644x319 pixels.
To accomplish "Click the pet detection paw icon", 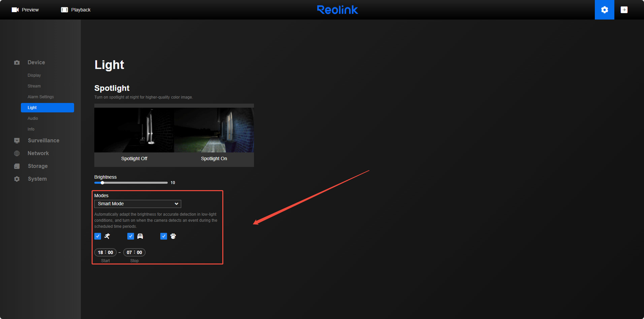I will point(173,236).
